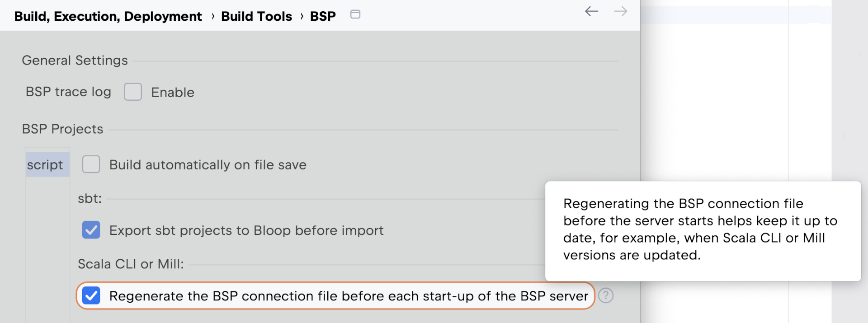The height and width of the screenshot is (323, 868).
Task: Navigate to Build Tools in the breadcrumb
Action: click(256, 16)
